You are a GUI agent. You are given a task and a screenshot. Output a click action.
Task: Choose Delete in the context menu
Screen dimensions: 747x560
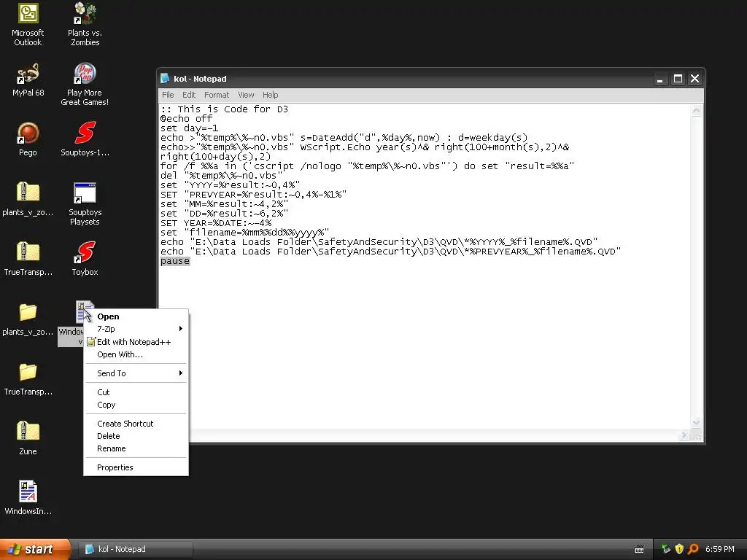coord(136,436)
